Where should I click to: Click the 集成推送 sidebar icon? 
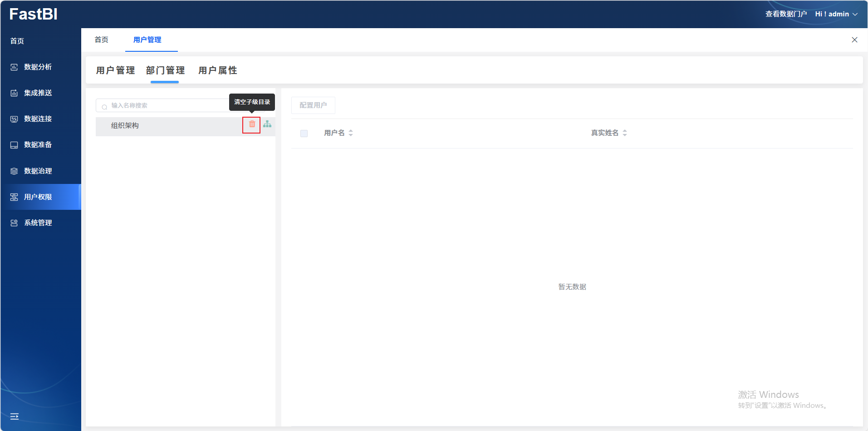pos(14,93)
